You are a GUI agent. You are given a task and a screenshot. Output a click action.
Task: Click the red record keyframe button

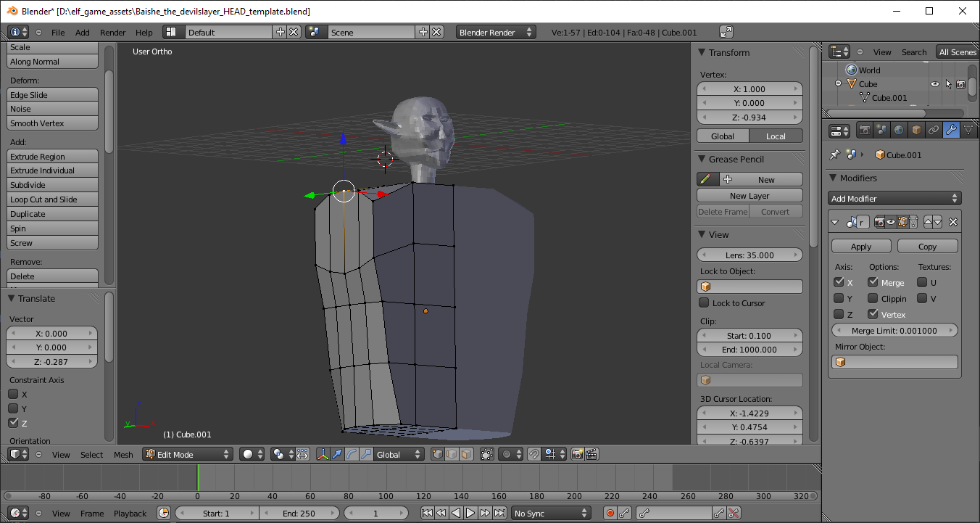[610, 514]
